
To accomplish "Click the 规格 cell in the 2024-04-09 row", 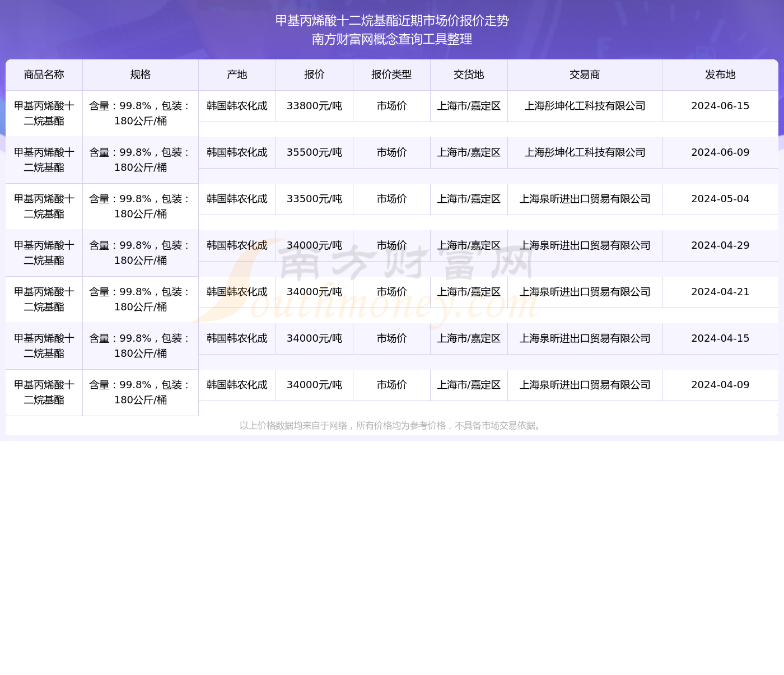I will coord(141,393).
